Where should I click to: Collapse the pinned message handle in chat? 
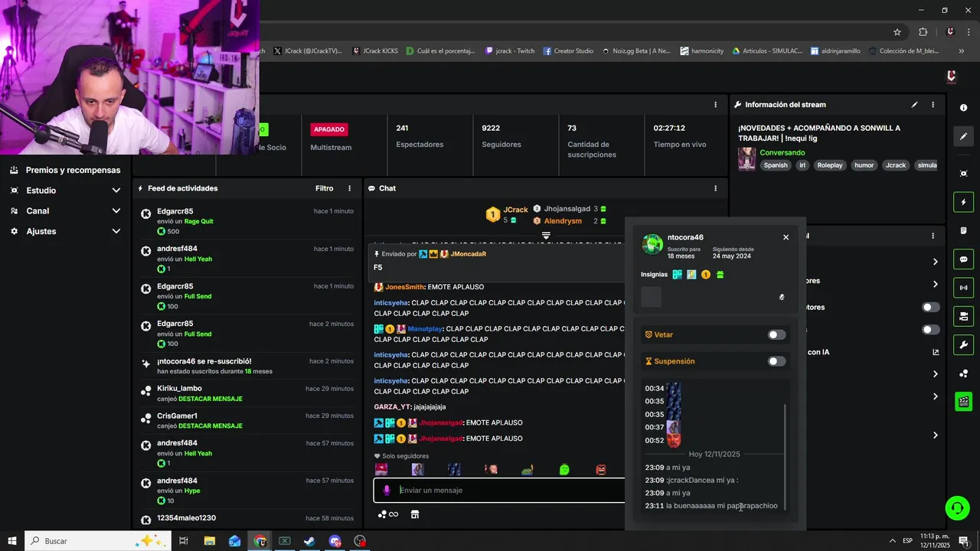pos(546,236)
